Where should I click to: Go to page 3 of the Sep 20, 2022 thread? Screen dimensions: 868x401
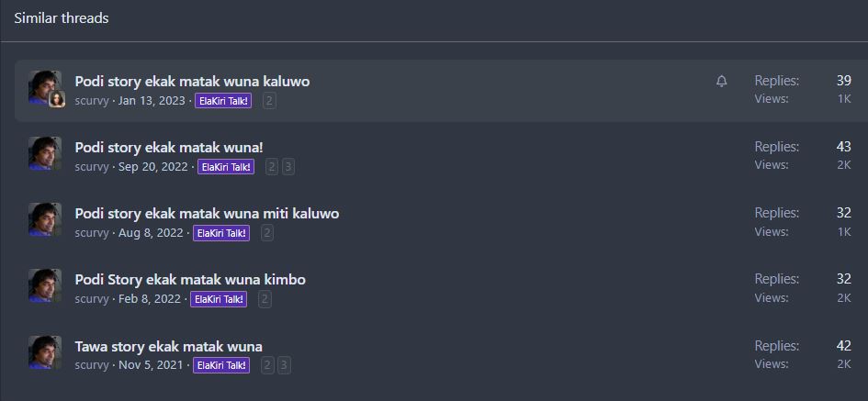point(287,167)
